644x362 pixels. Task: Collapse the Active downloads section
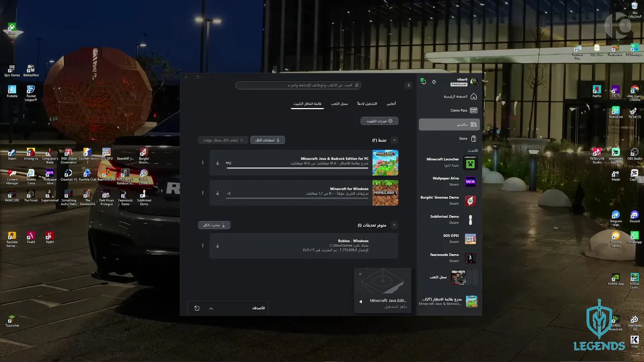click(394, 140)
